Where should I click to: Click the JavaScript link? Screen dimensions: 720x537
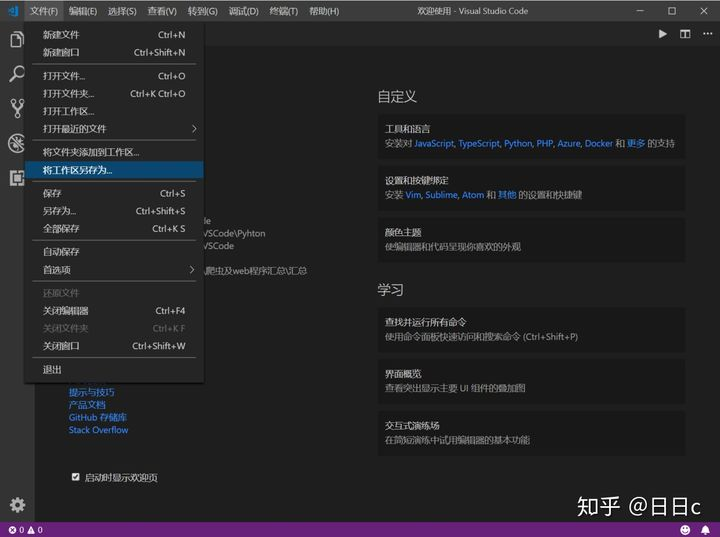coord(433,143)
